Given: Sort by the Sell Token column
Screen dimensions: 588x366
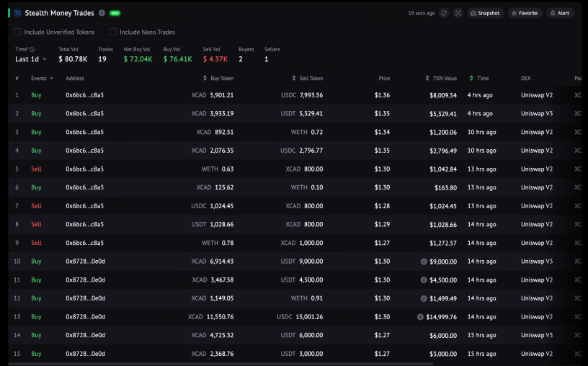Looking at the screenshot, I should pyautogui.click(x=308, y=79).
